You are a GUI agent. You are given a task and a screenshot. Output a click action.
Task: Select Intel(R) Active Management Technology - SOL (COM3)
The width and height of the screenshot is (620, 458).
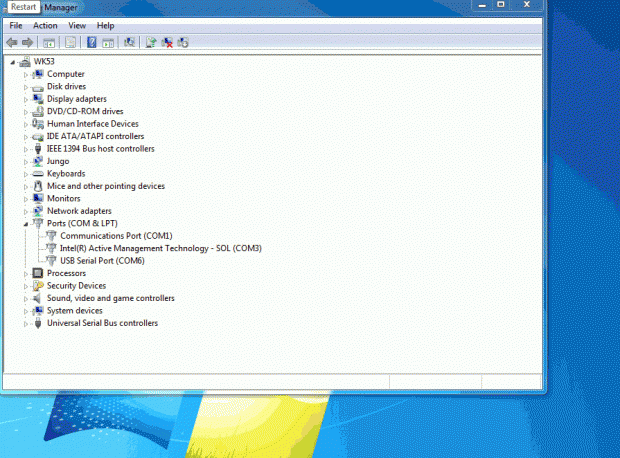pyautogui.click(x=161, y=248)
